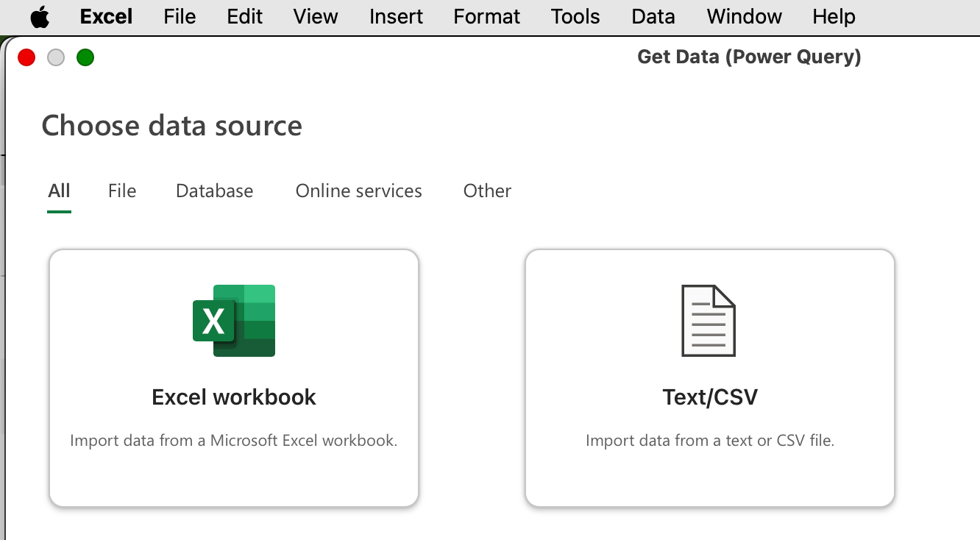Open the Apple menu

(x=40, y=17)
